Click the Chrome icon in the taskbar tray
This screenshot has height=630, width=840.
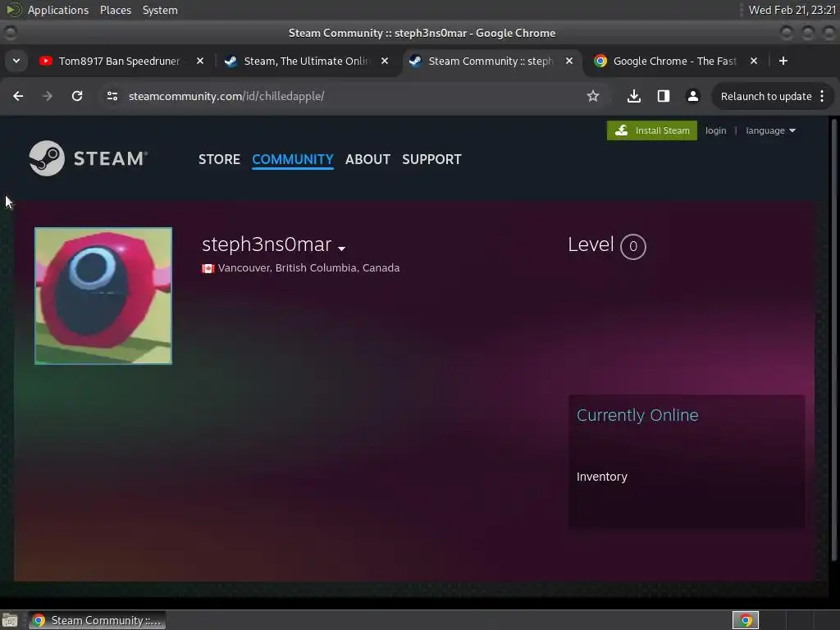[746, 620]
